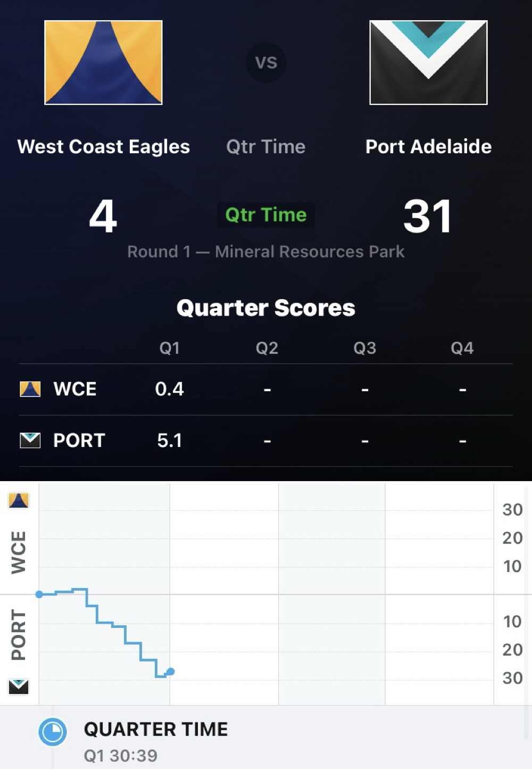The image size is (532, 769).
Task: Tap the Q4 column header
Action: (462, 348)
